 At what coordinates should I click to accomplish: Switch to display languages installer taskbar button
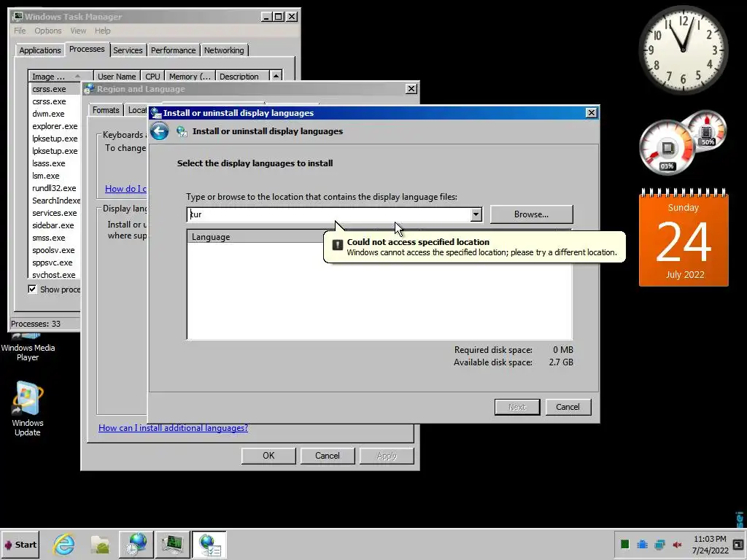[209, 545]
